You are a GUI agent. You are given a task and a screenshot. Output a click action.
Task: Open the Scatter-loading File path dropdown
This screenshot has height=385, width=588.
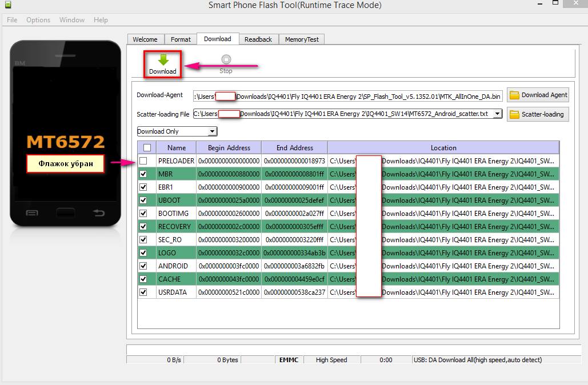[x=497, y=114]
